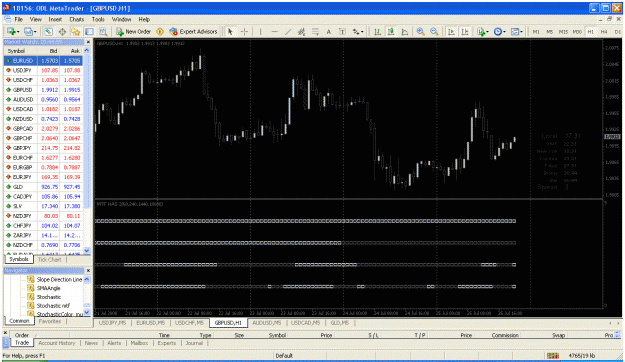The width and height of the screenshot is (625, 362).
Task: Switch to USDJPY,M5 chart tab
Action: click(x=112, y=323)
